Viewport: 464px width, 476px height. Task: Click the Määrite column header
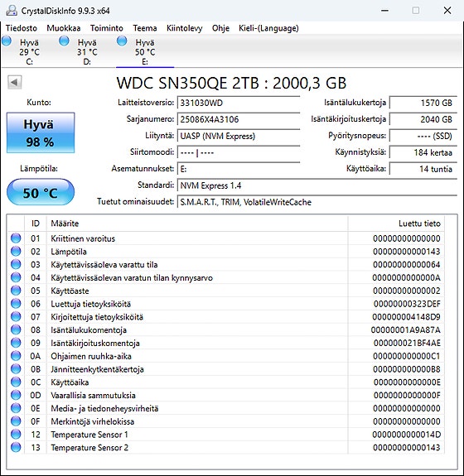click(x=197, y=224)
